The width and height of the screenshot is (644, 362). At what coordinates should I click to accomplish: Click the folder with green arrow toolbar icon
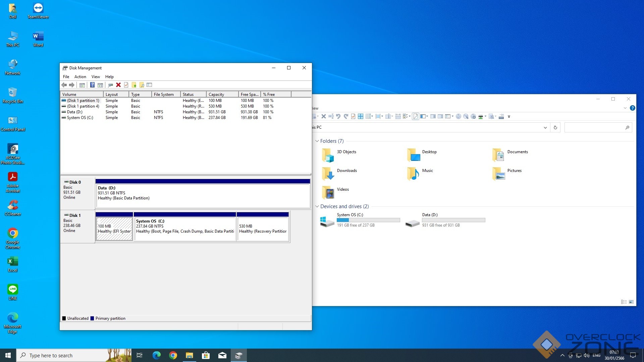134,85
